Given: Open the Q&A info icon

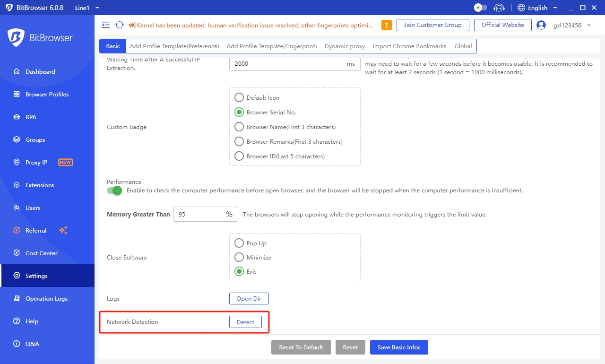Looking at the screenshot, I should pos(17,344).
